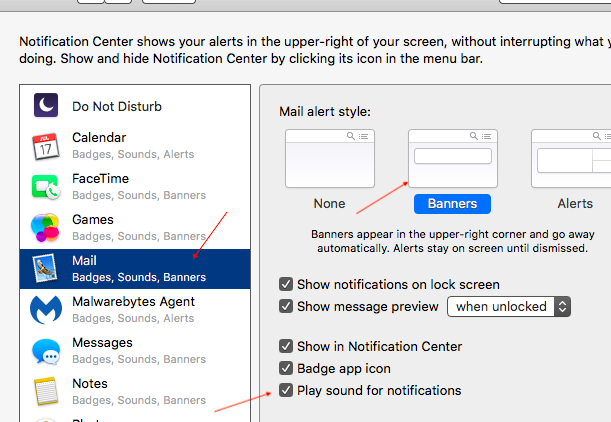Toggle Show message preview checkbox

tap(286, 306)
